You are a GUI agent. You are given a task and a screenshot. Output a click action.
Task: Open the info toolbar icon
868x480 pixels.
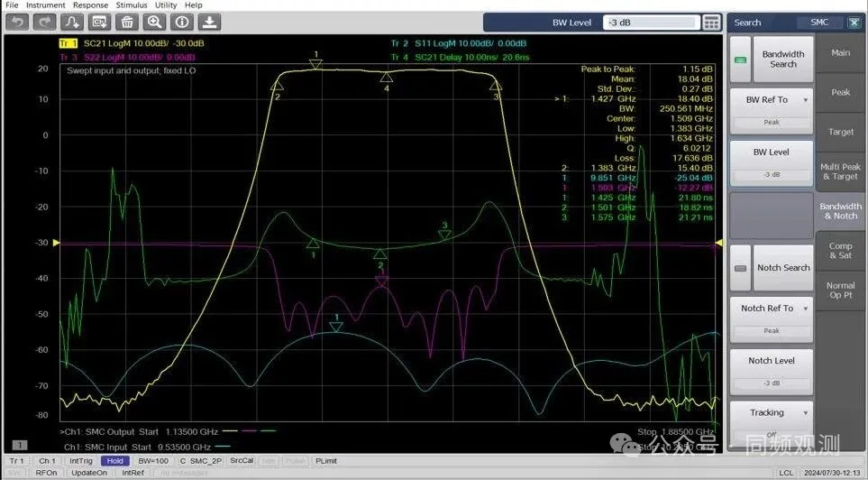point(181,23)
